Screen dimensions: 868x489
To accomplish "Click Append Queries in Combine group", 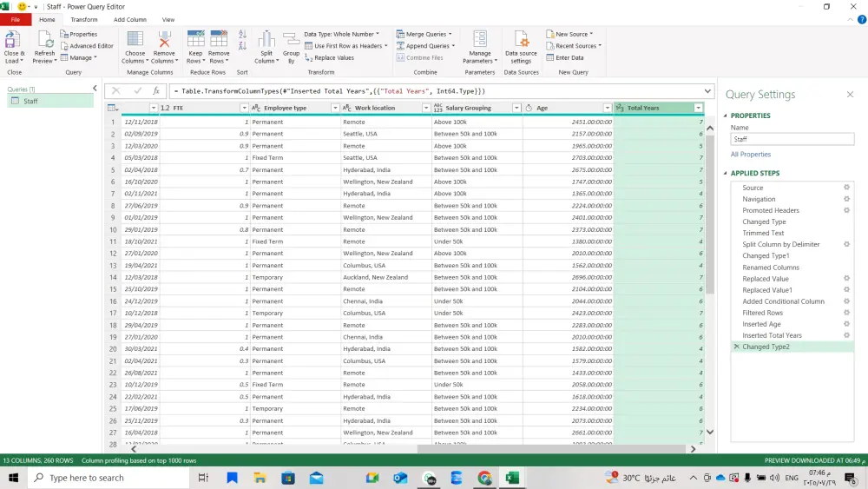I will (425, 46).
